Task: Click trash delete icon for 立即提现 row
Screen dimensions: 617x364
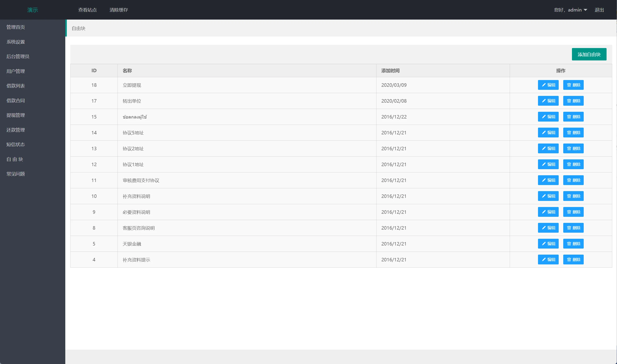Action: 569,85
